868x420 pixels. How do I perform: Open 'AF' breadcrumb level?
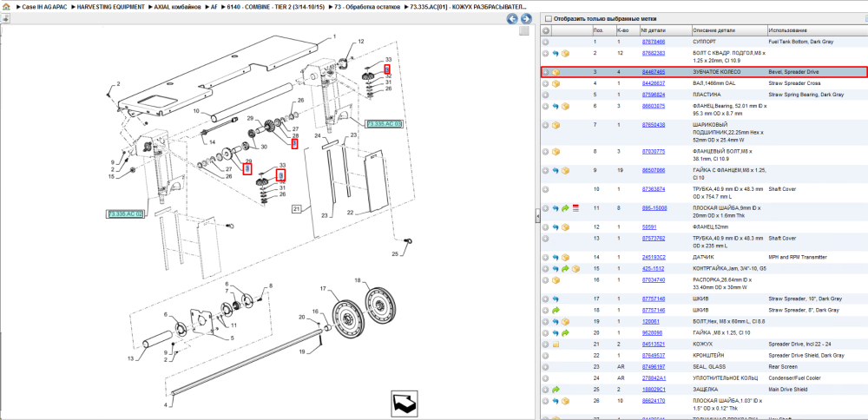coord(214,7)
